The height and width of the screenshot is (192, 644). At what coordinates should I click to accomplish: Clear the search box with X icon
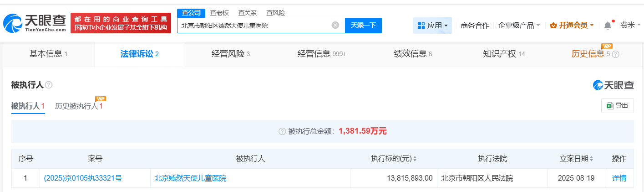[x=335, y=25]
